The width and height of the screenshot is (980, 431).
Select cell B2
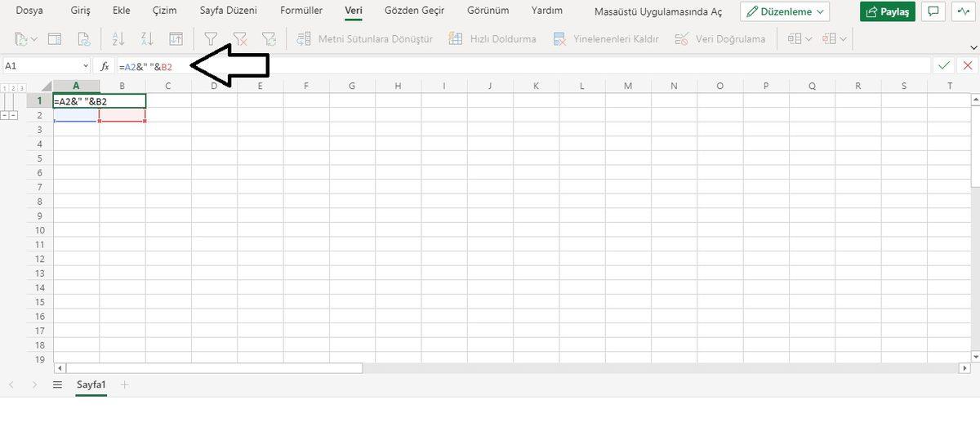(122, 115)
